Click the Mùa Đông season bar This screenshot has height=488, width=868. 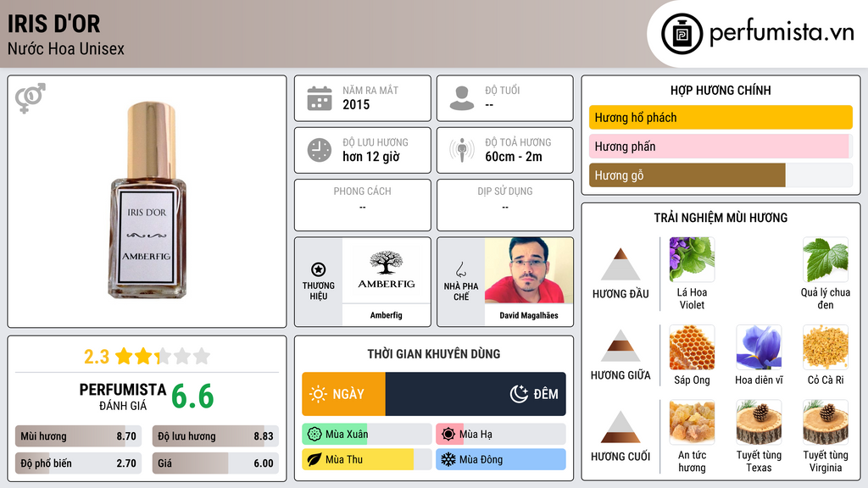(501, 459)
